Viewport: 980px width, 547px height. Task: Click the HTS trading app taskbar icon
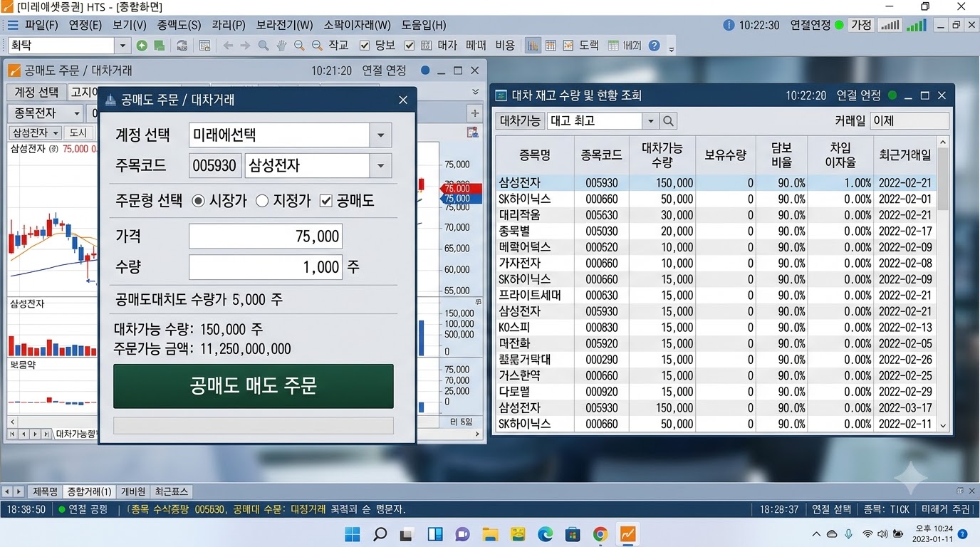(x=628, y=534)
